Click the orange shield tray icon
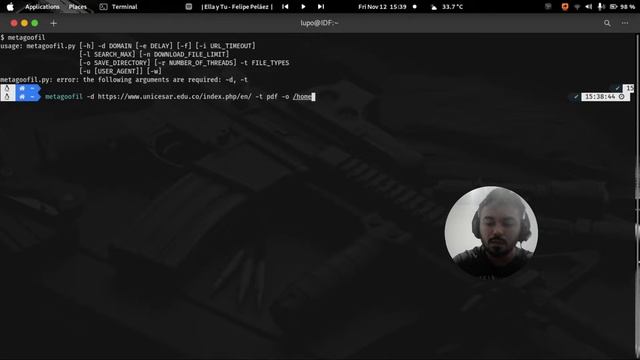Image resolution: width=640 pixels, height=360 pixels. [x=565, y=7]
